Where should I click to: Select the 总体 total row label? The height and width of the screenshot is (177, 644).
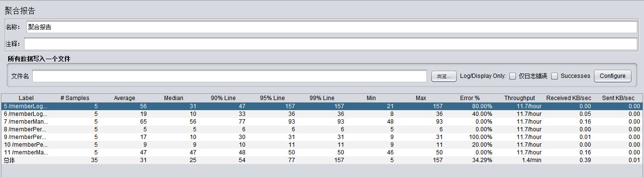point(10,160)
